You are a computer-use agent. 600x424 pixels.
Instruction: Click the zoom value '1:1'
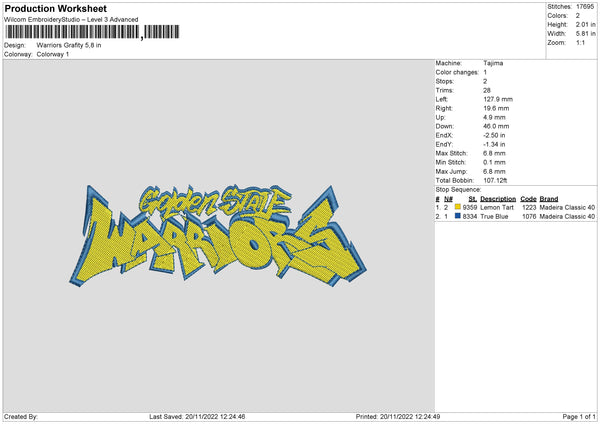pyautogui.click(x=580, y=42)
